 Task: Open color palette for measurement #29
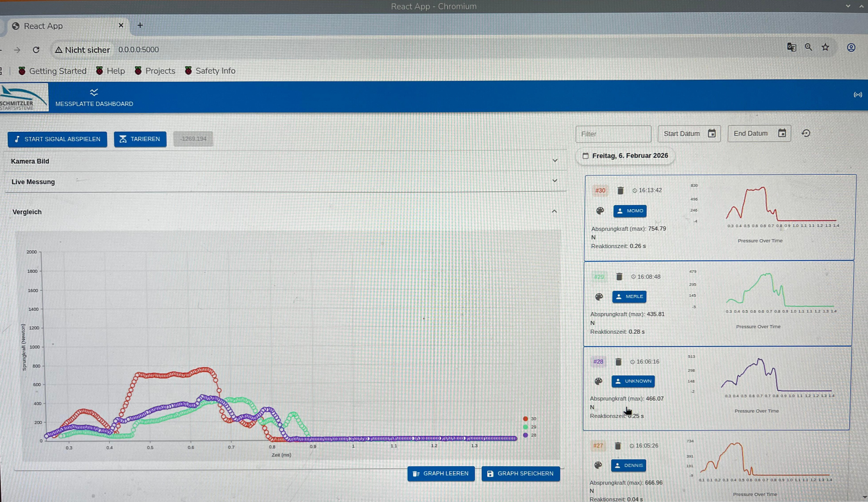[x=599, y=297]
